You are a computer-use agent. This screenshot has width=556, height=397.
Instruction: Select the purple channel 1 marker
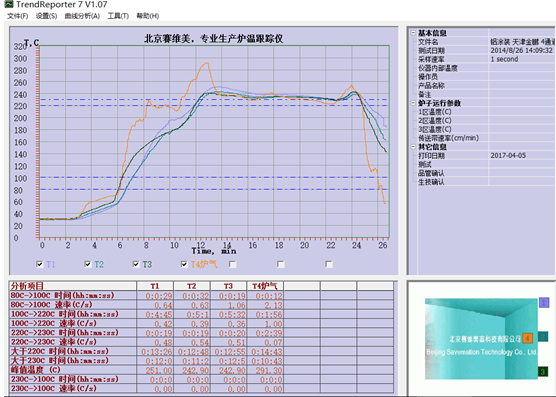click(544, 302)
